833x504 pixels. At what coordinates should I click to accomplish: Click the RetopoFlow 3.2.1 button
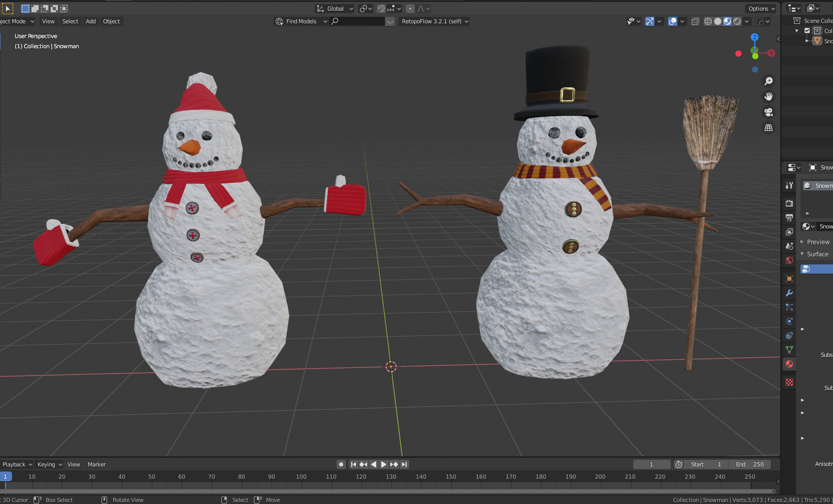click(434, 21)
